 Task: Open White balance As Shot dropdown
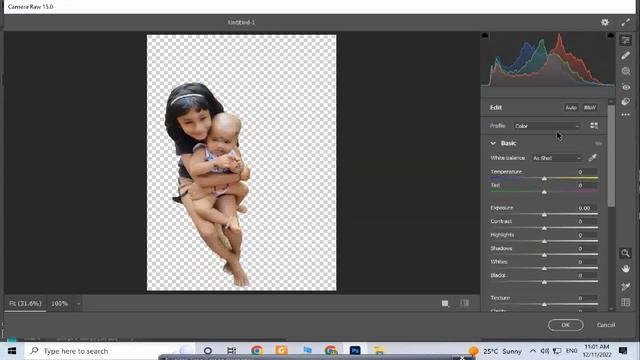(557, 158)
